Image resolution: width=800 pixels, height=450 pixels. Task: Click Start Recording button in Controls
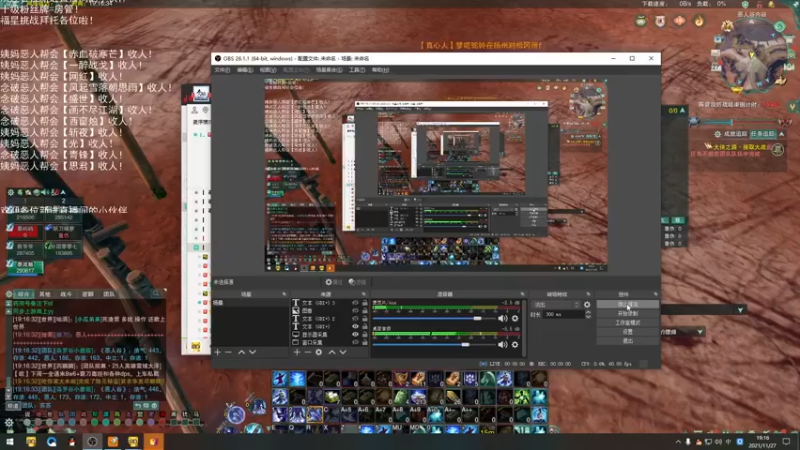(628, 314)
